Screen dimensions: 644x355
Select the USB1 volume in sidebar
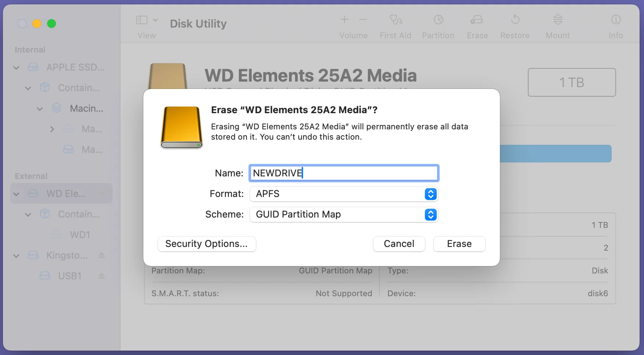point(69,276)
